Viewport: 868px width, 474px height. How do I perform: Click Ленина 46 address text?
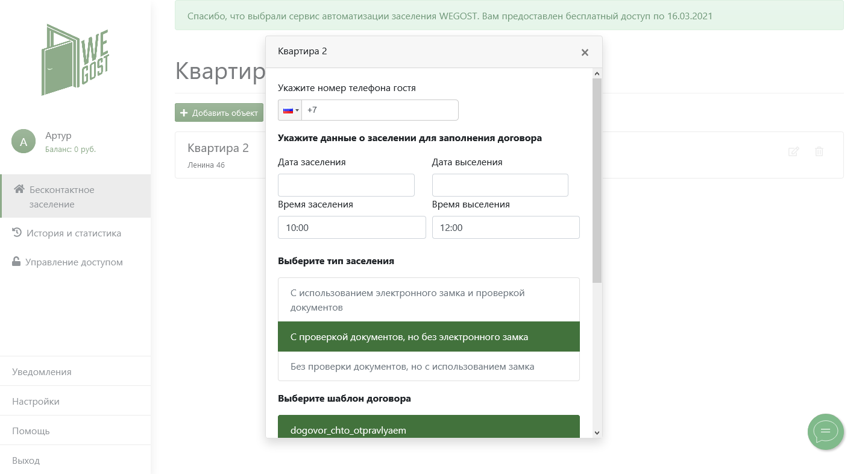206,165
